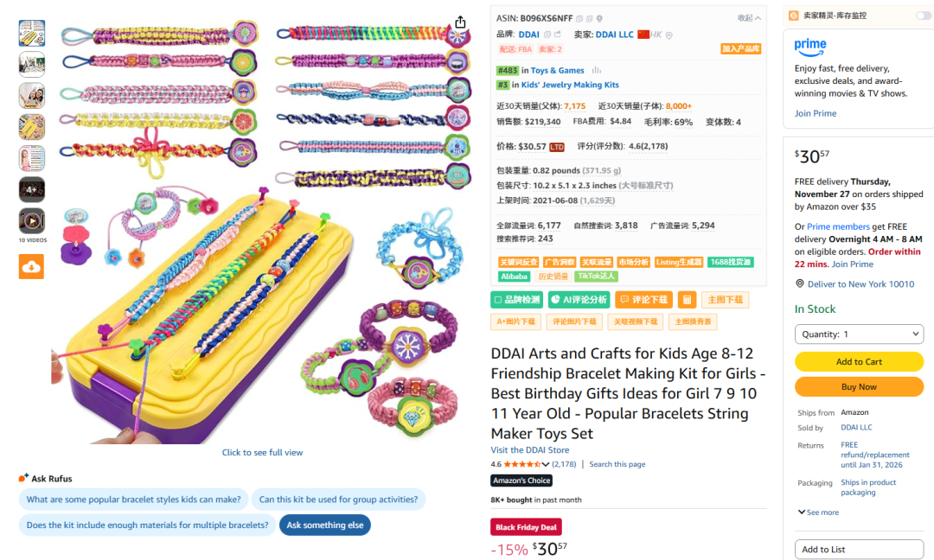The image size is (934, 560).
Task: Copy the ASIN using the copy icon
Action: click(579, 18)
